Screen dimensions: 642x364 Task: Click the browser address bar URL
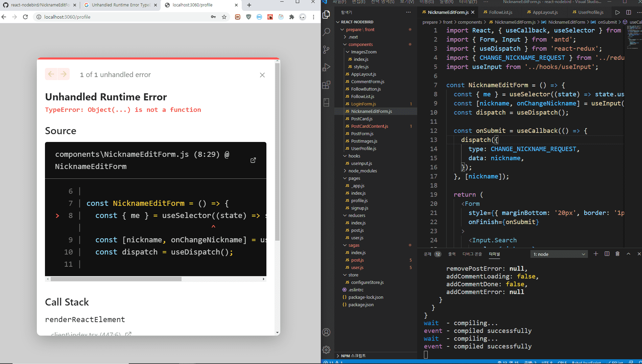[67, 17]
